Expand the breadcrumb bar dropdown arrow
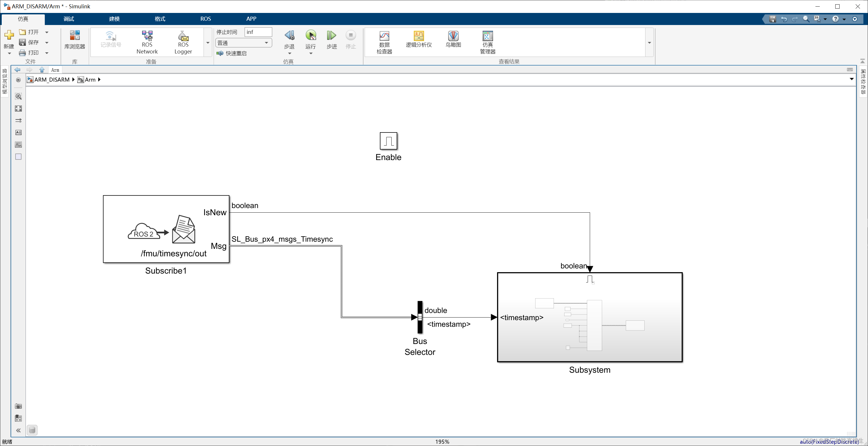Screen dimensions: 868x446 pyautogui.click(x=851, y=80)
